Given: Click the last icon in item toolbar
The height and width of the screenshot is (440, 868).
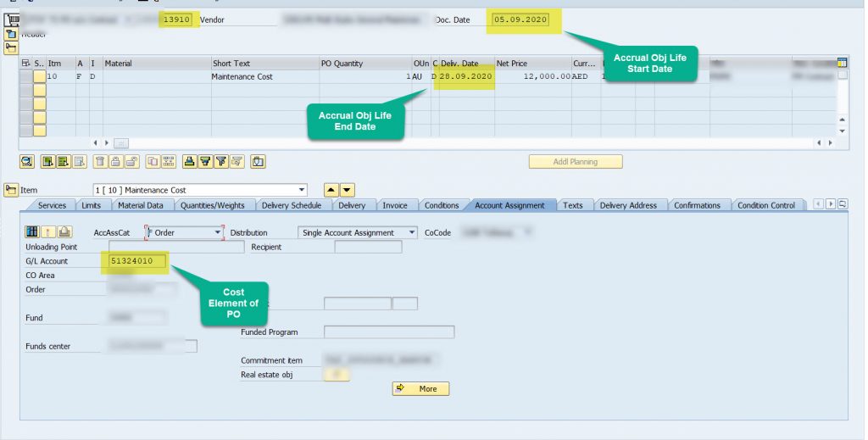Looking at the screenshot, I should pyautogui.click(x=258, y=162).
